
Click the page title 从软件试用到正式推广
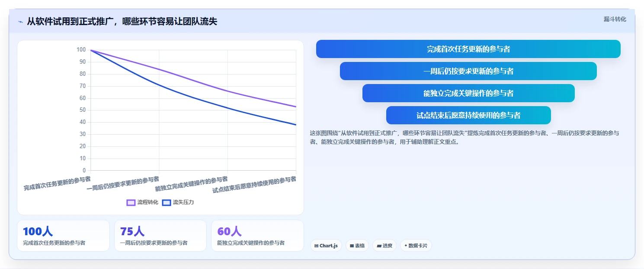(122, 22)
